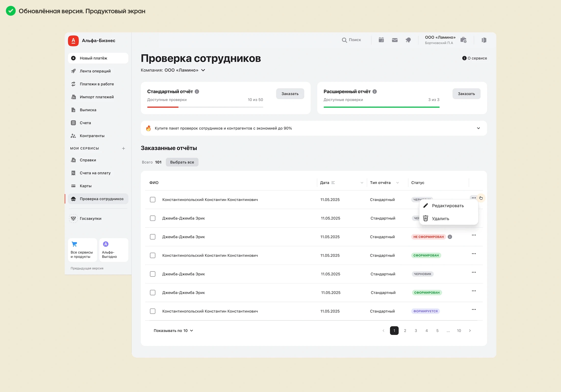Open the Предыдущая версия link

[87, 268]
